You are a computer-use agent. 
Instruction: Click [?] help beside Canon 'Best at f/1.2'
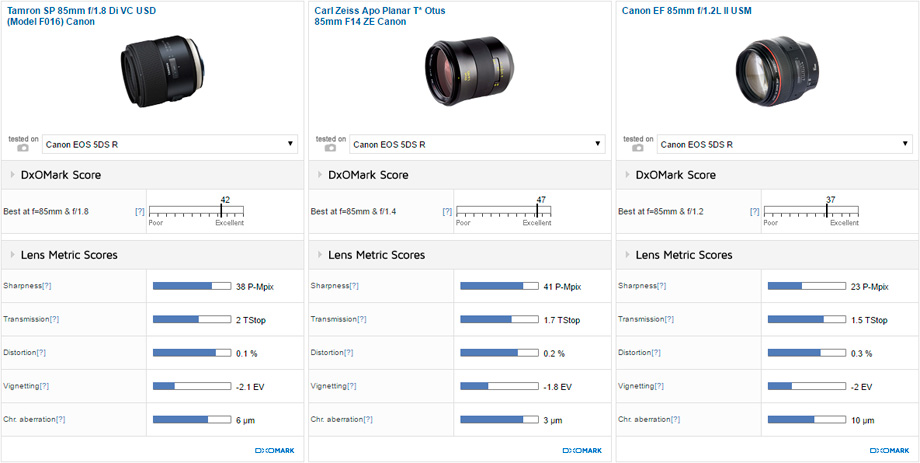pos(755,212)
